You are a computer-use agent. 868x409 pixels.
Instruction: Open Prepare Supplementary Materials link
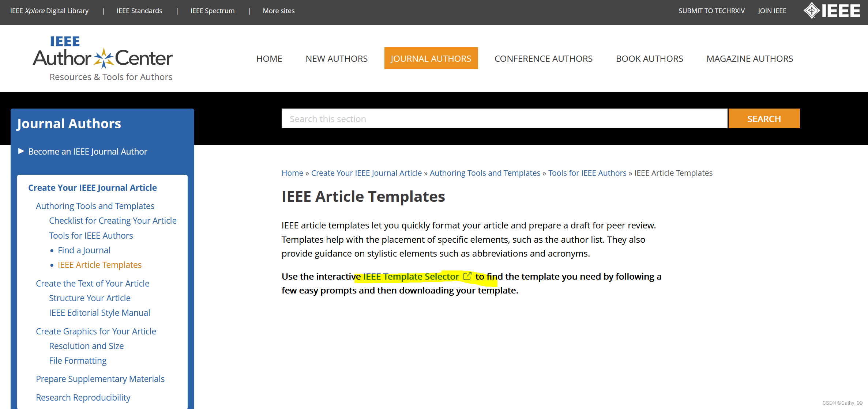pos(100,379)
